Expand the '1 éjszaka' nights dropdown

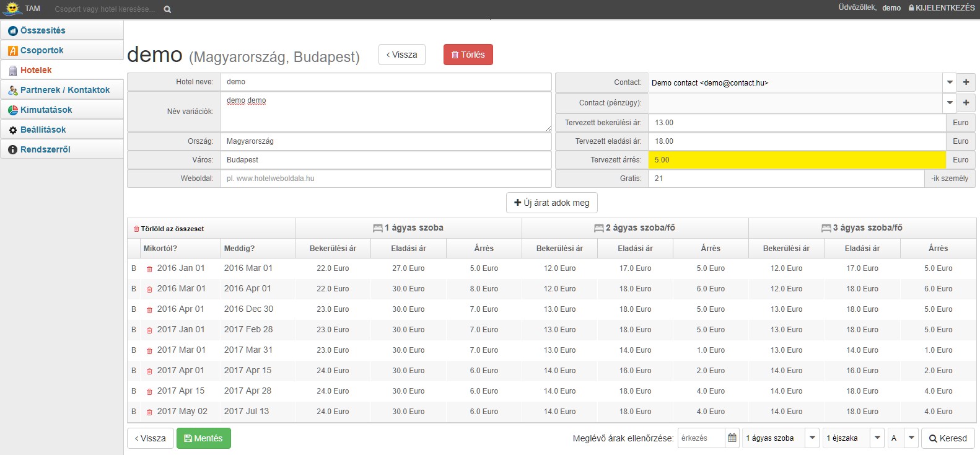(x=877, y=438)
